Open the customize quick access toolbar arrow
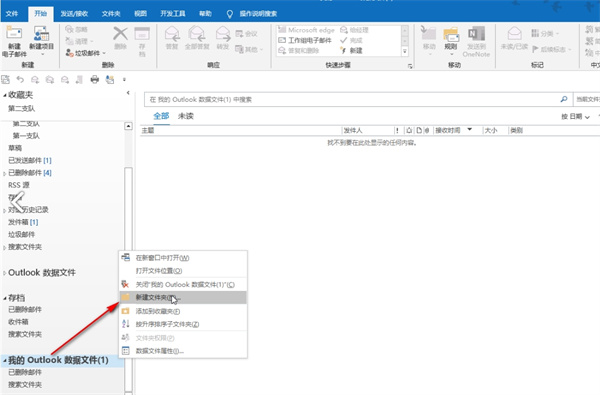The width and height of the screenshot is (600, 395). click(x=124, y=80)
